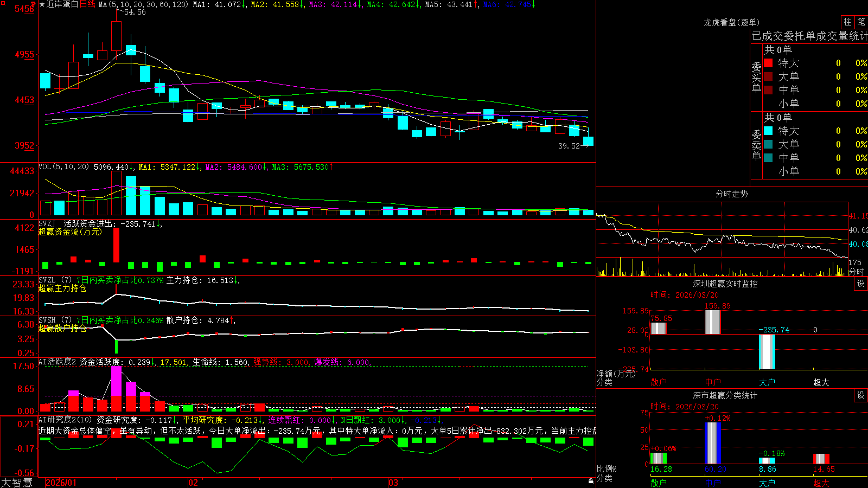Click the 深市超赢分类统计 panel title

725,395
